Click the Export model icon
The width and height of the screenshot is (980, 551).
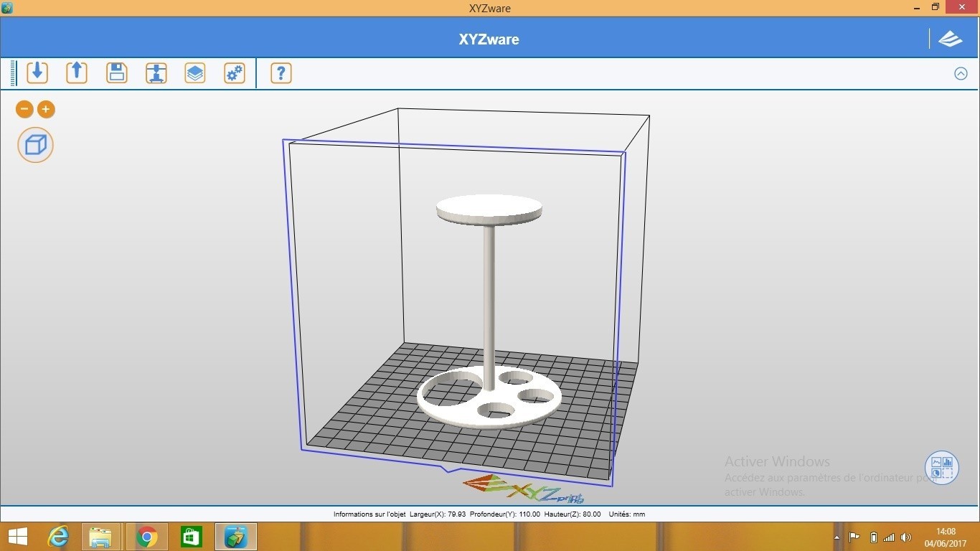click(77, 72)
